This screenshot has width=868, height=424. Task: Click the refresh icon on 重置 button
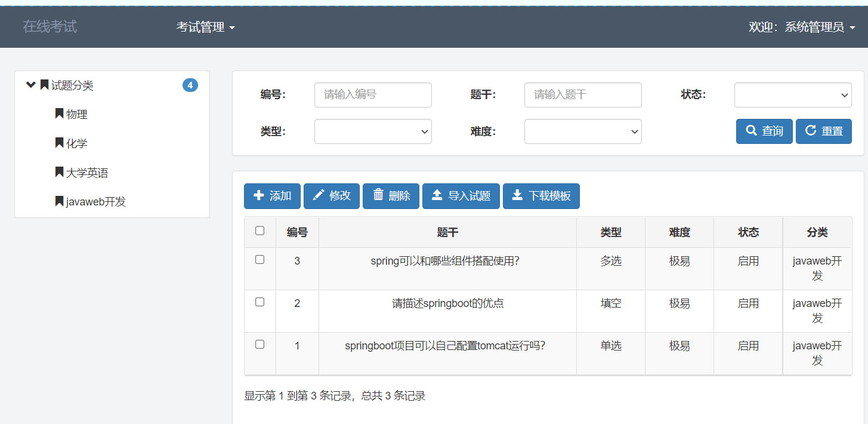[x=811, y=131]
